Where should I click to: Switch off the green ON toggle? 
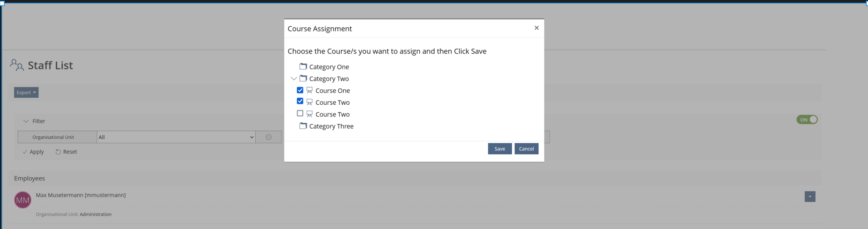tap(807, 120)
